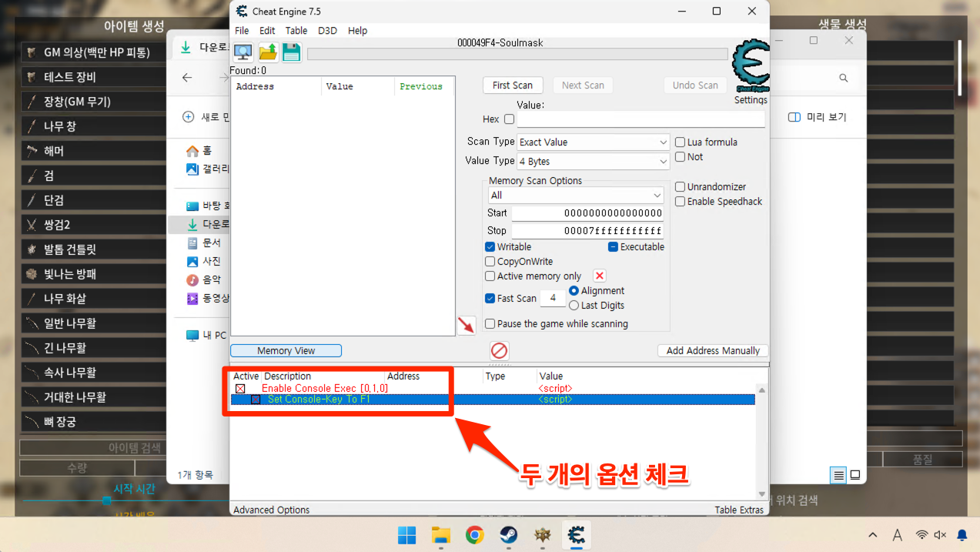
Task: Check Active memory only
Action: pos(490,276)
